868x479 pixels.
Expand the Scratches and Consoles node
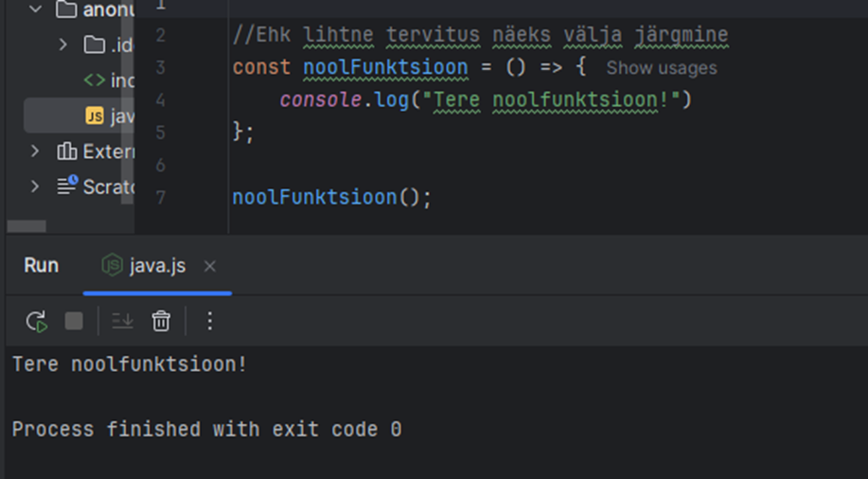[36, 186]
